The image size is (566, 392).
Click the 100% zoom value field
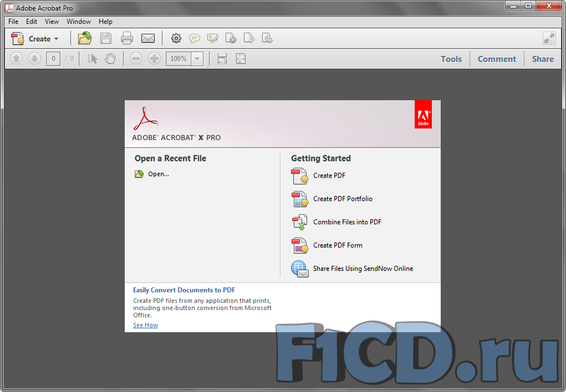[179, 59]
